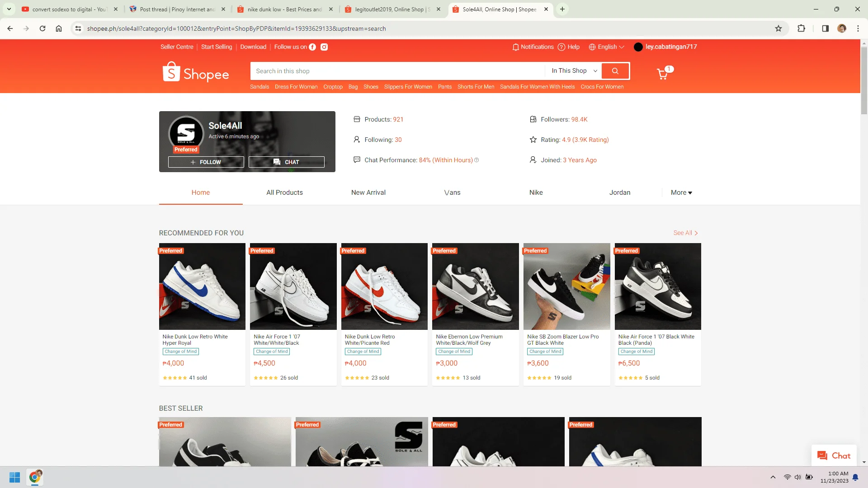Select Sandals suggested keyword
Image resolution: width=868 pixels, height=488 pixels.
[x=259, y=87]
